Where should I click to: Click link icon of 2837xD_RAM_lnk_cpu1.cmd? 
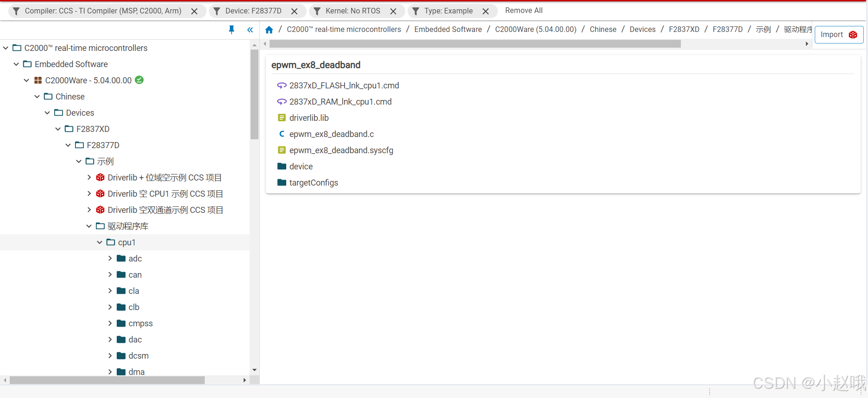point(282,102)
